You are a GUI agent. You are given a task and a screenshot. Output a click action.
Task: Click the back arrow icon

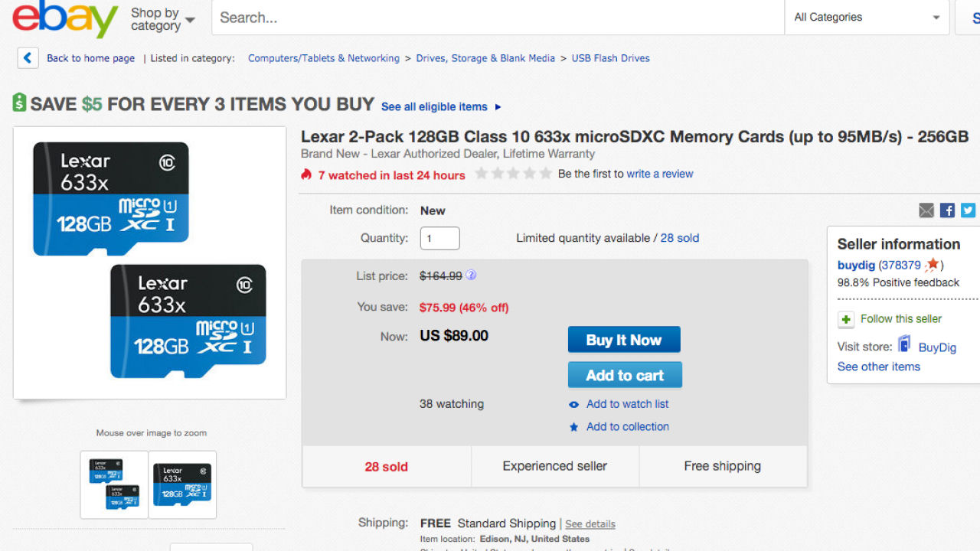pos(28,58)
